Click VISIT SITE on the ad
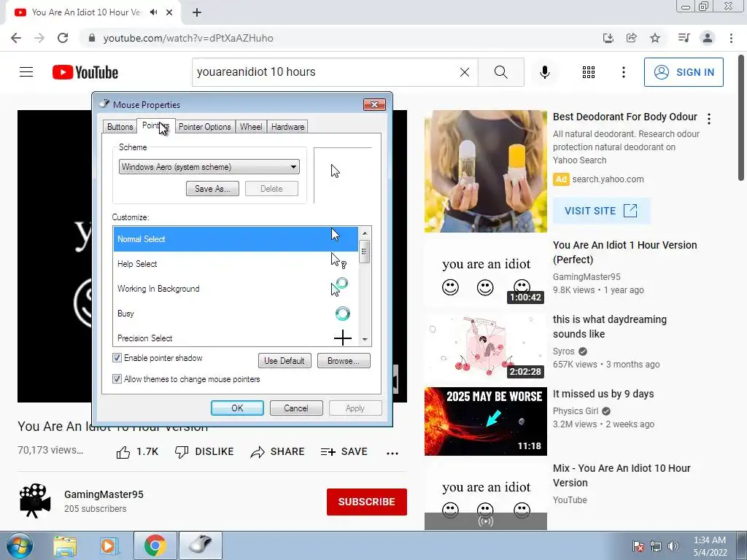Image resolution: width=747 pixels, height=560 pixels. click(x=601, y=211)
